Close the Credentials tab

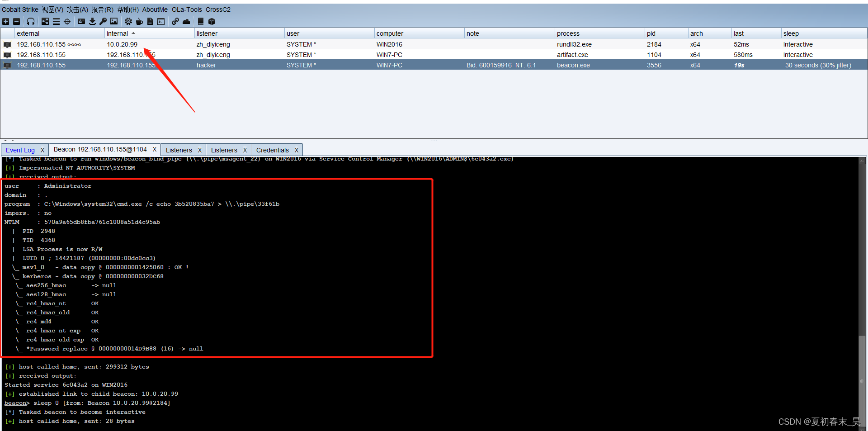[x=297, y=150]
